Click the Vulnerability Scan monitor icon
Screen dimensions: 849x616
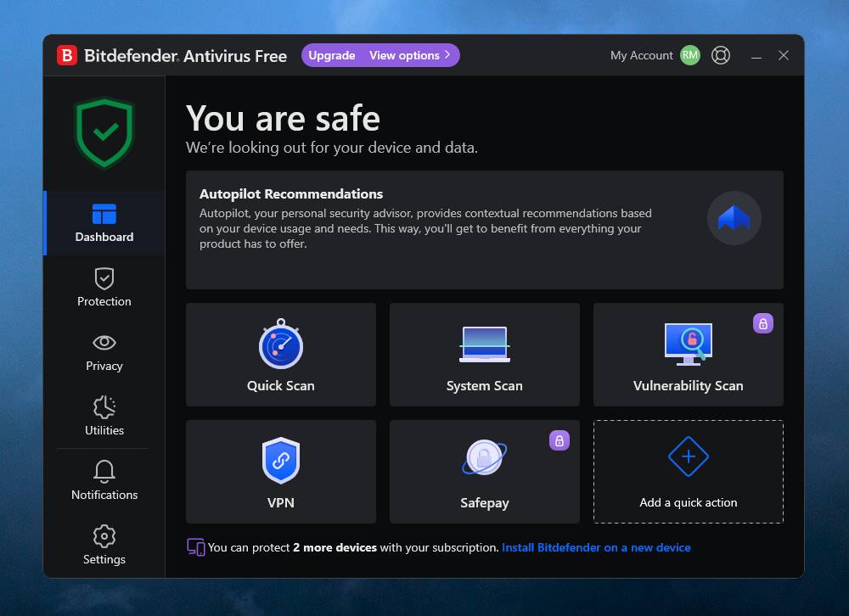pyautogui.click(x=689, y=344)
